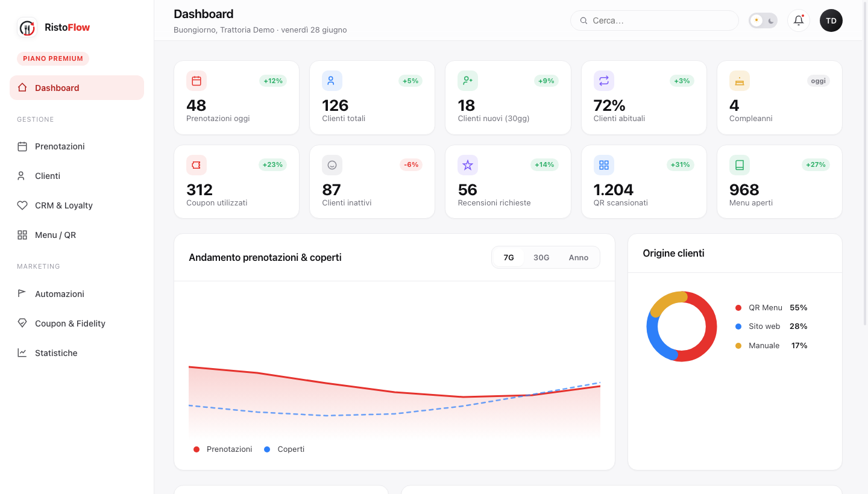The height and width of the screenshot is (494, 868).
Task: Click the 312 Coupon utilizzati value
Action: pyautogui.click(x=200, y=190)
